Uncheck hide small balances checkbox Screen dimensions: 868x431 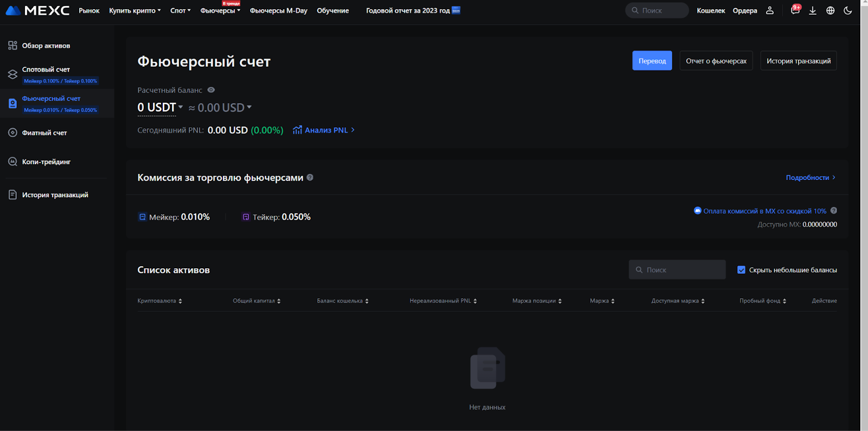point(741,270)
